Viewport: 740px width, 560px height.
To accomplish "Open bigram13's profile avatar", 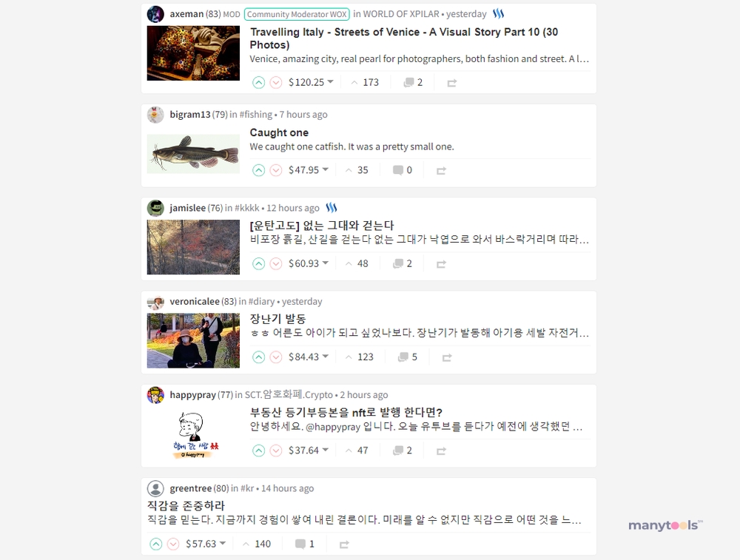I will [155, 115].
